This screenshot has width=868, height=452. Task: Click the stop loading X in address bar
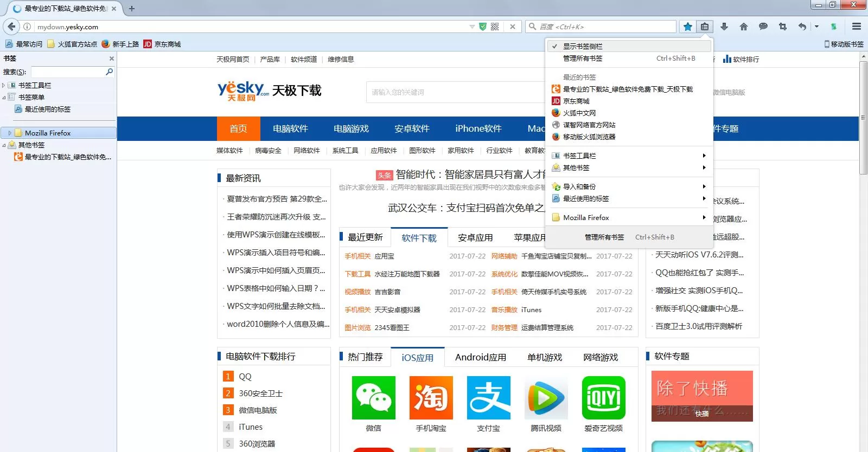coord(513,27)
